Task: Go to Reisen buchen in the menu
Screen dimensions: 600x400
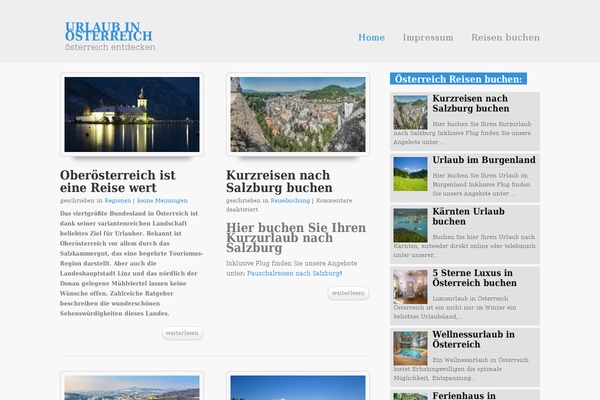Action: click(x=505, y=38)
